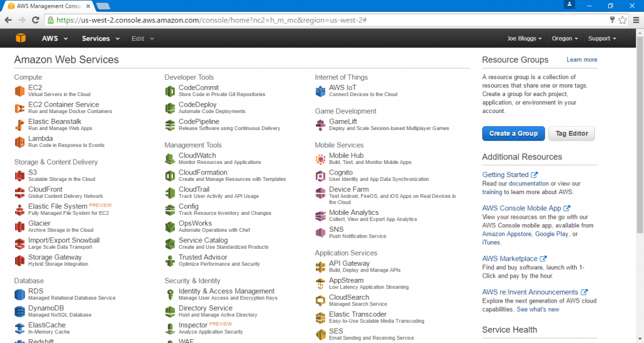Select the CodePipeline icon
The image size is (644, 343).
(170, 125)
